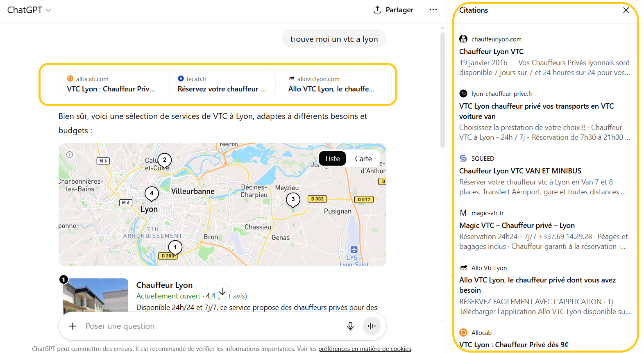Click the chat scrollbar thumb
Viewport: 644px width, 353px height.
click(x=442, y=89)
